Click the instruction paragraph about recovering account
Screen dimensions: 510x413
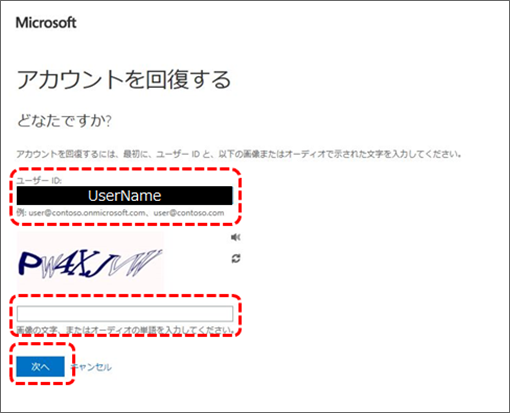tap(239, 154)
